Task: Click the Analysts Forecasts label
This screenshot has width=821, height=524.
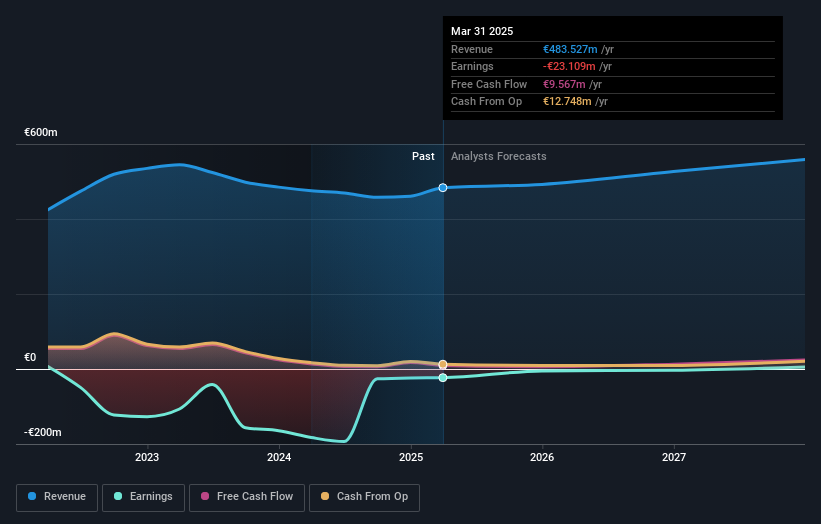Action: [498, 156]
